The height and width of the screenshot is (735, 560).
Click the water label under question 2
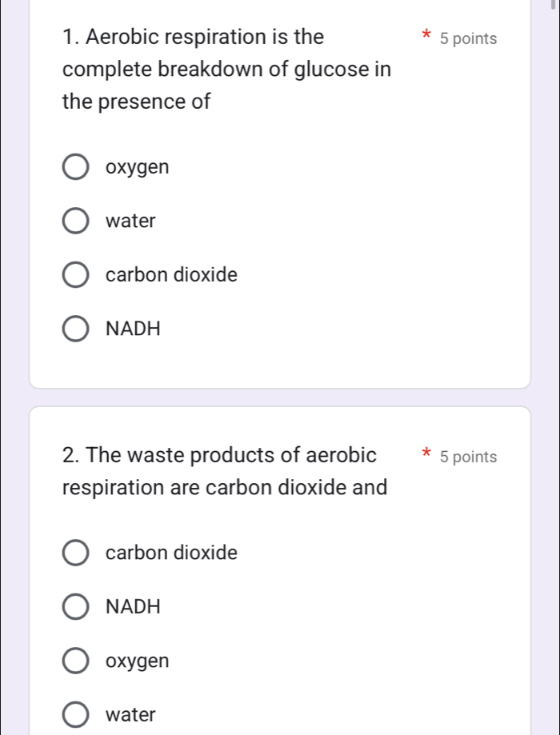pyautogui.click(x=130, y=714)
